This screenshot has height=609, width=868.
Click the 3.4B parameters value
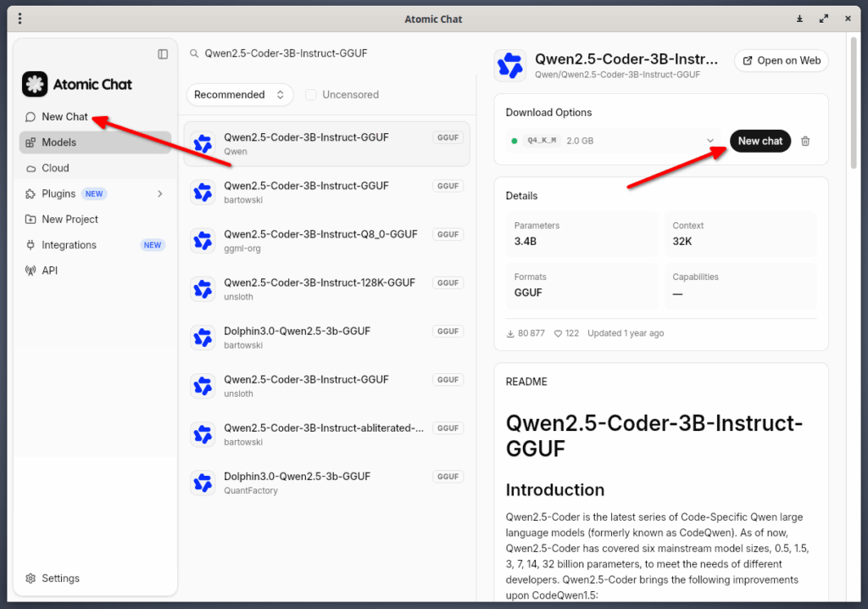[x=526, y=242]
